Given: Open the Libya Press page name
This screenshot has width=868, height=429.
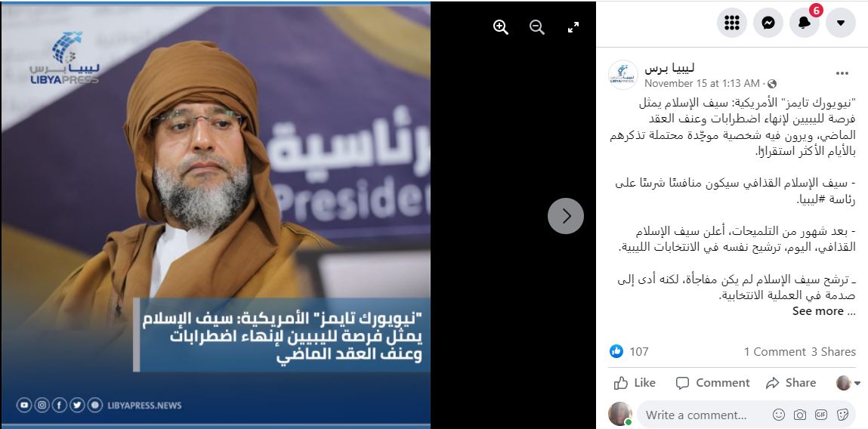Looking at the screenshot, I should 669,67.
